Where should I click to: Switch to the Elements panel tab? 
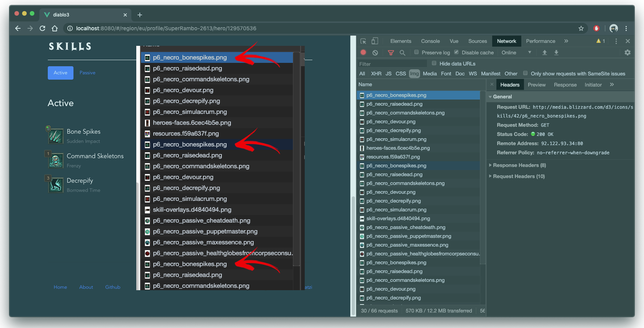click(401, 41)
